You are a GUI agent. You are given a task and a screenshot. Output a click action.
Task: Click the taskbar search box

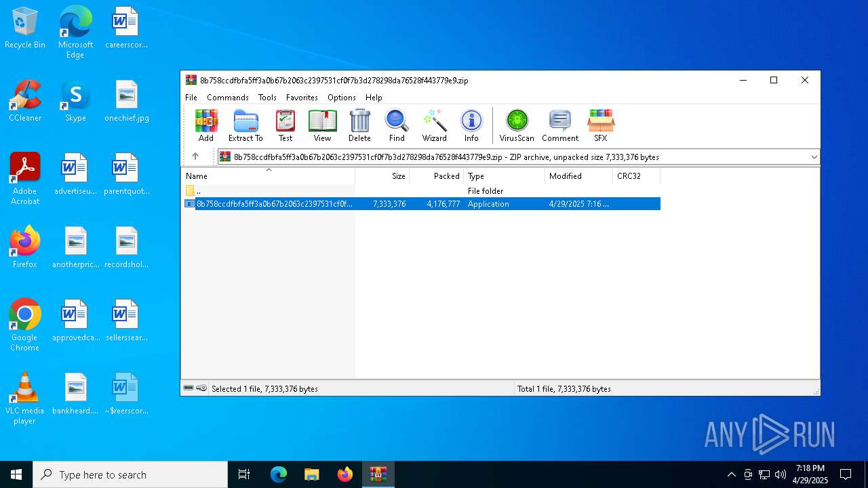(130, 474)
